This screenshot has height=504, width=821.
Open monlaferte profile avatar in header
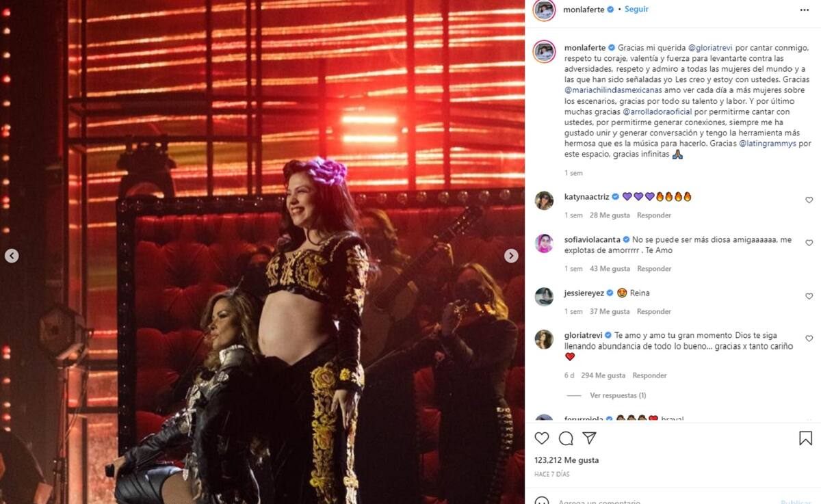tap(545, 10)
